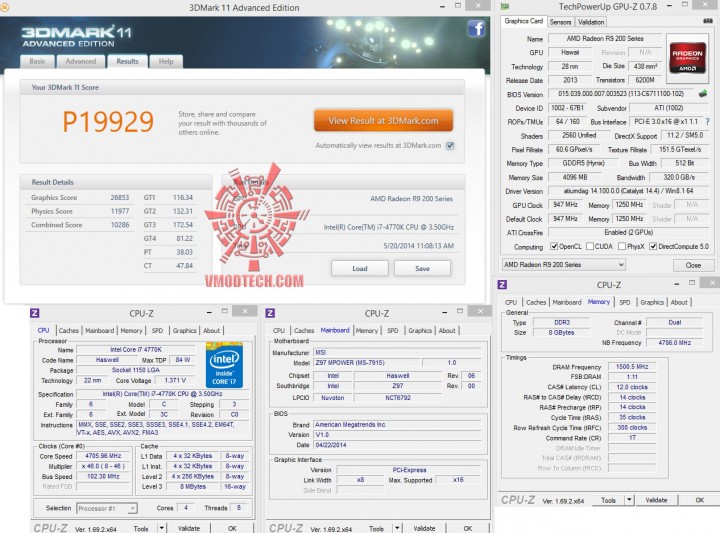The height and width of the screenshot is (533, 720).
Task: Click the CAS# Latency 12.0 clocks value
Action: [x=632, y=387]
